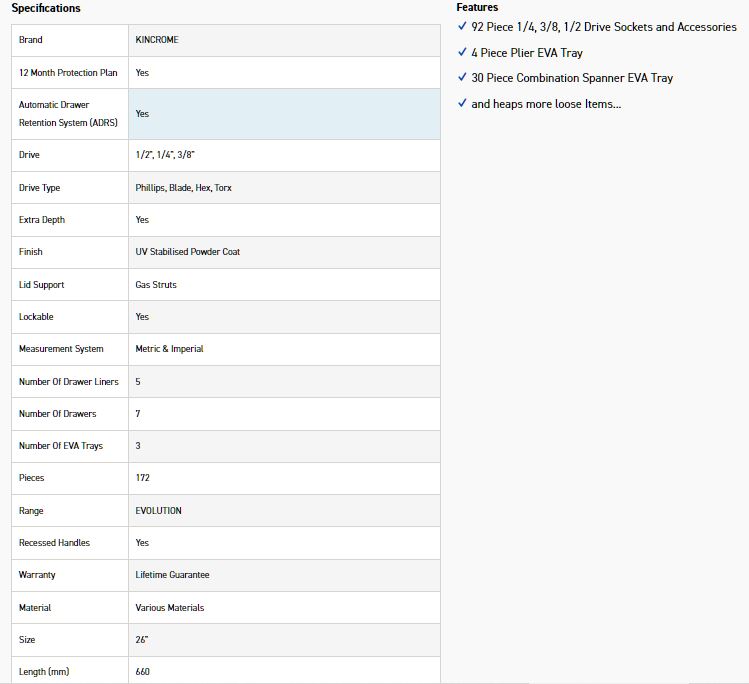Viewport: 749px width, 684px height.
Task: Click the checkmark beside 30 Piece Combination Spanner
Action: click(461, 78)
